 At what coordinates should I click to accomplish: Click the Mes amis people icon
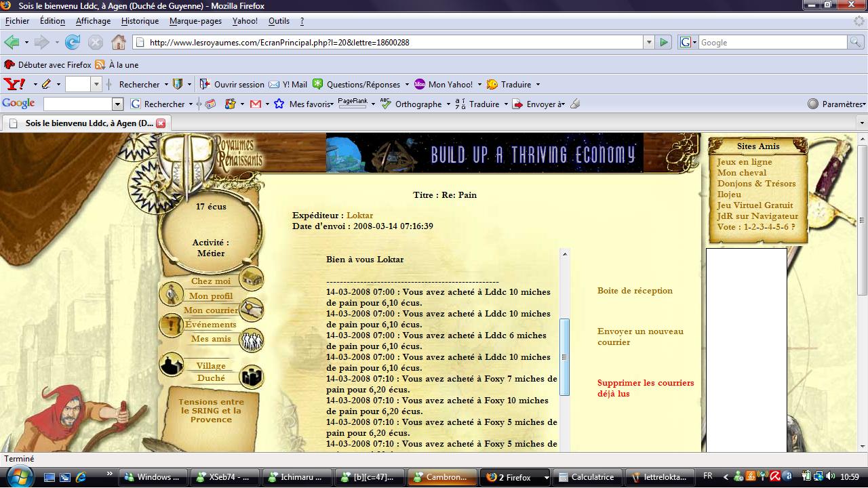coord(252,340)
